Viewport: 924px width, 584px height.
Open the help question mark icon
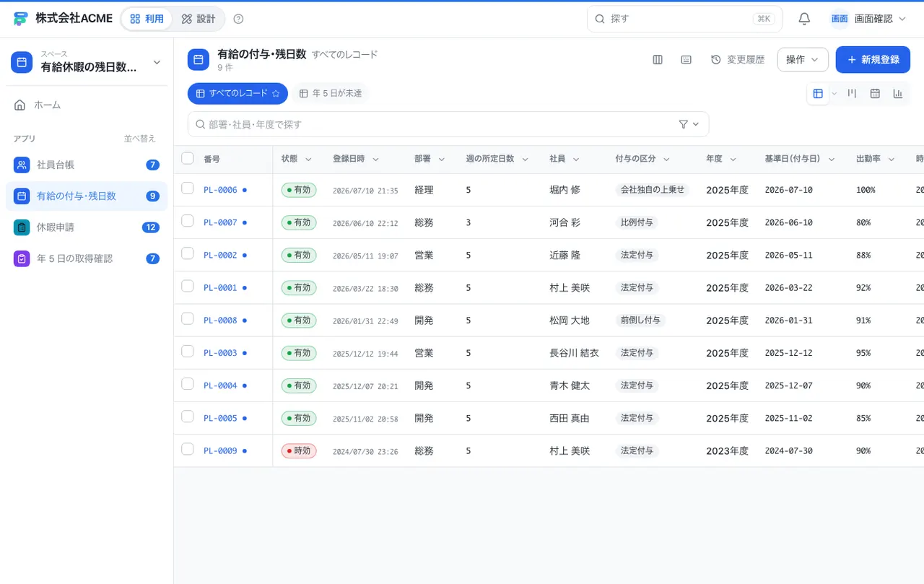(239, 19)
